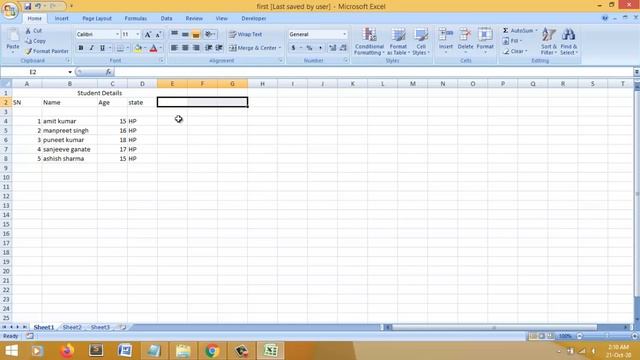Image resolution: width=640 pixels, height=360 pixels.
Task: Apply Accounting dollar number format
Action: pos(293,48)
